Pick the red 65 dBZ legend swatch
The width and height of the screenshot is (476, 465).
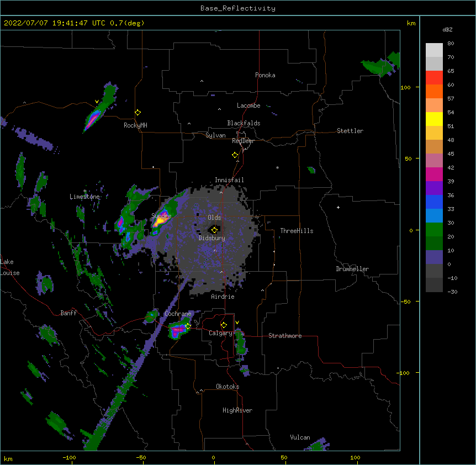point(434,78)
